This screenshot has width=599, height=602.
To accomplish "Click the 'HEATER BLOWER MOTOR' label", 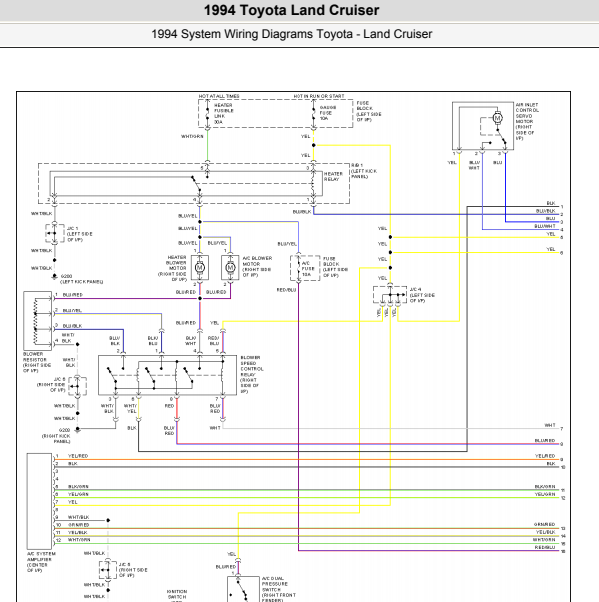I will pyautogui.click(x=172, y=268).
